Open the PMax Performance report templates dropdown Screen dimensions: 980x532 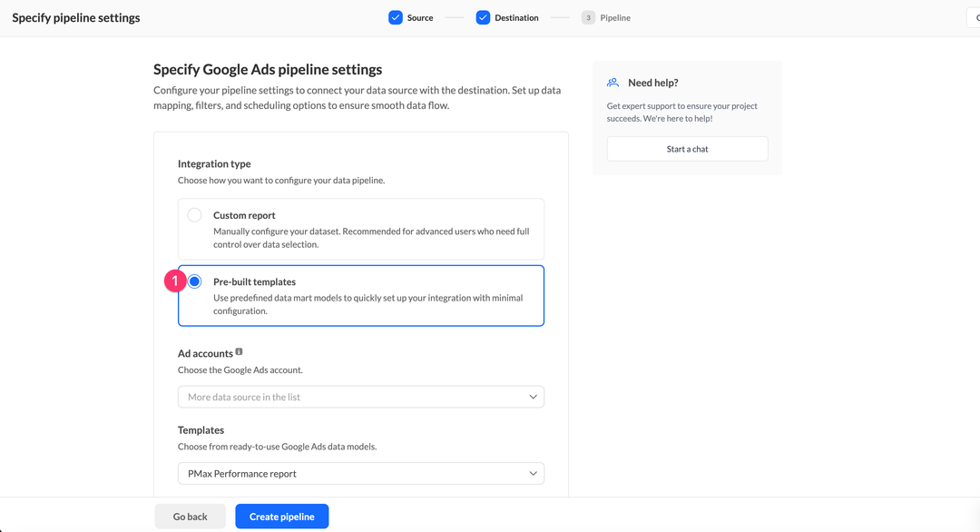point(360,473)
